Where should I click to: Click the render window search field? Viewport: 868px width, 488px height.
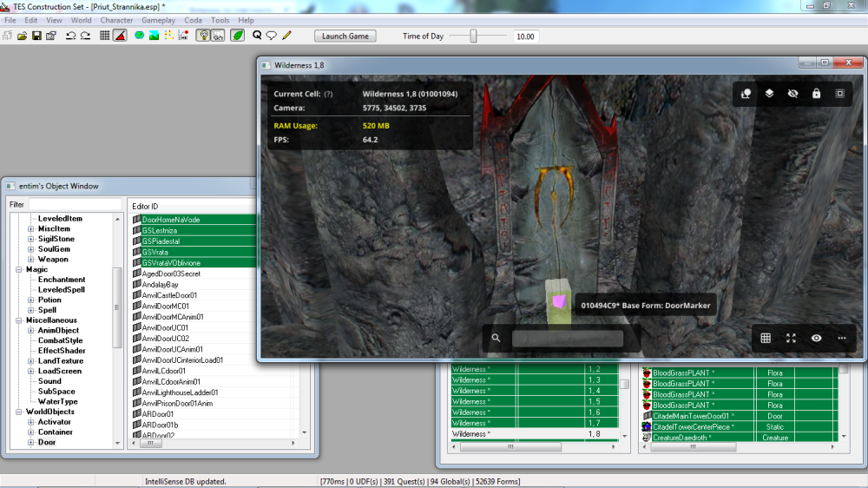pyautogui.click(x=568, y=339)
